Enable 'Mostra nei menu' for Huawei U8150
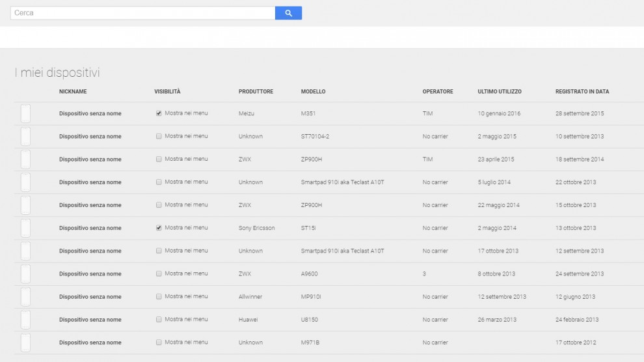This screenshot has height=362, width=644. 159,320
